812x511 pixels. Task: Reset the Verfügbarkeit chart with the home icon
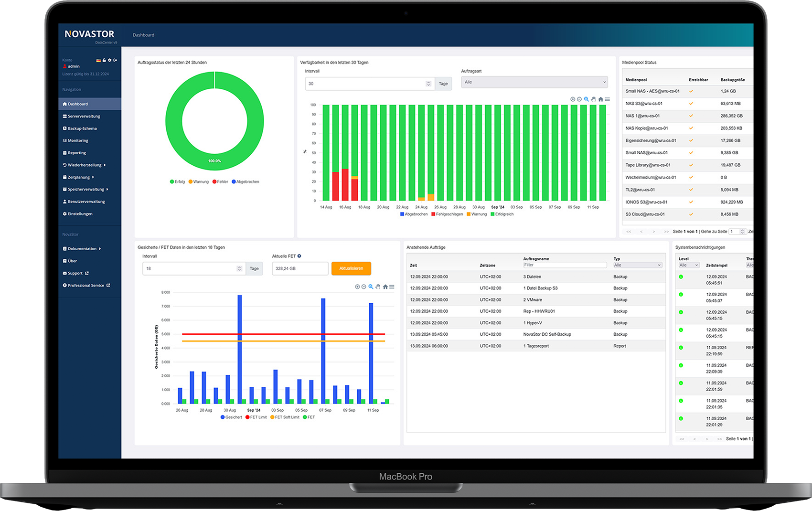click(601, 99)
